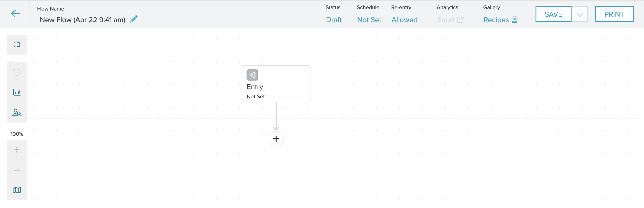644x208 pixels.
Task: Edit flow name with pencil icon
Action: tap(134, 19)
